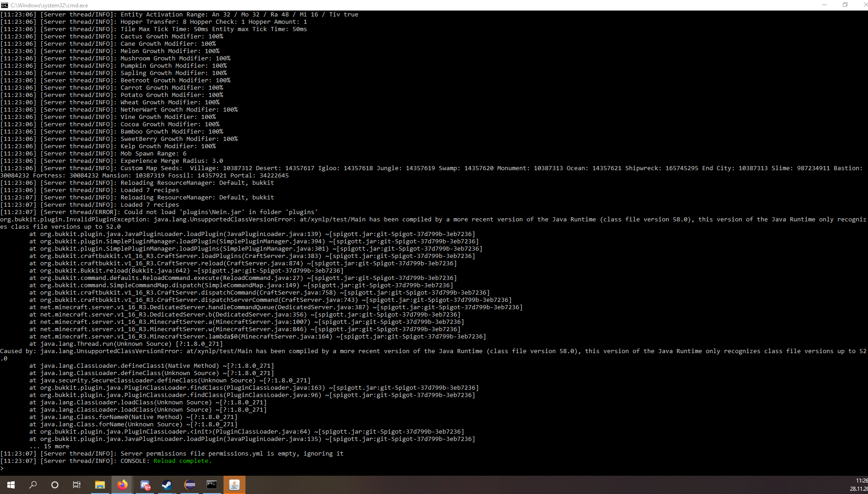The height and width of the screenshot is (494, 868).
Task: Open taskbar search
Action: pyautogui.click(x=33, y=485)
